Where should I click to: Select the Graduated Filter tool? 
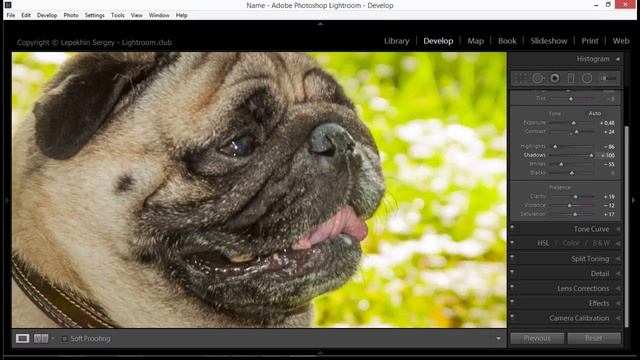click(571, 78)
